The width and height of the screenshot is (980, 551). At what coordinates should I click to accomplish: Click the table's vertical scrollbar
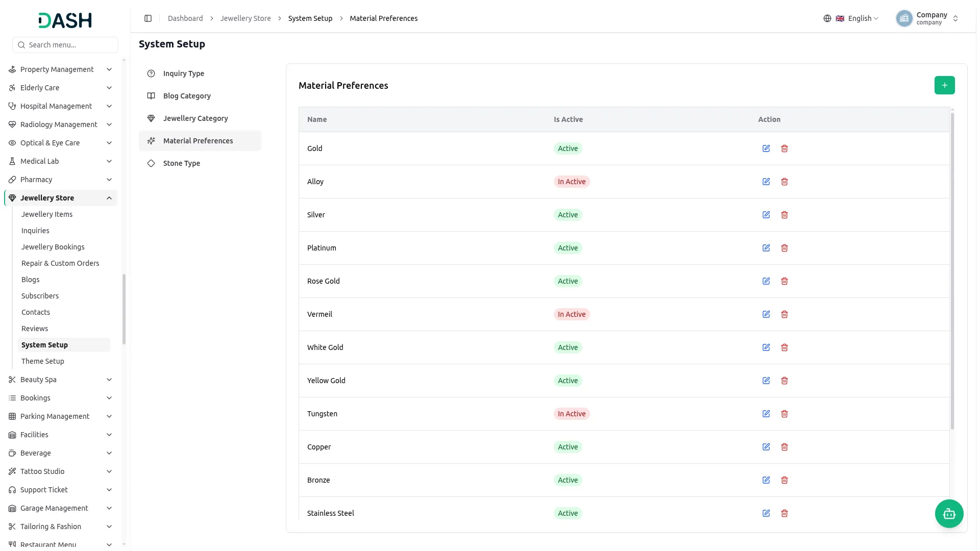(952, 270)
